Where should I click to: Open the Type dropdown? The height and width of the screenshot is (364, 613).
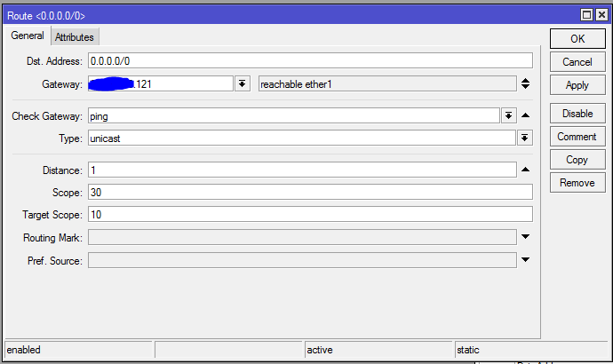[525, 138]
